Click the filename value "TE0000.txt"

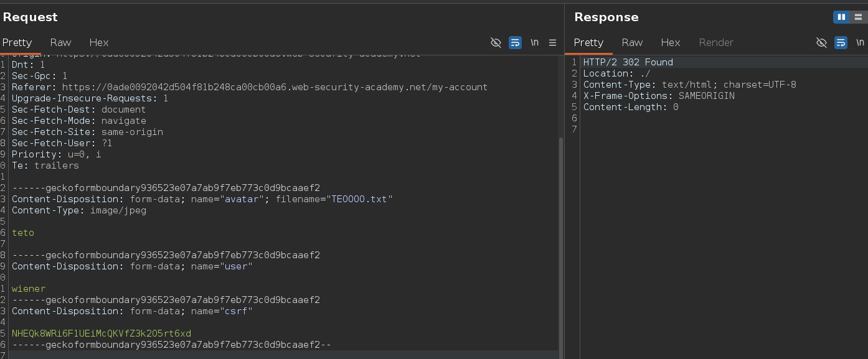point(359,199)
